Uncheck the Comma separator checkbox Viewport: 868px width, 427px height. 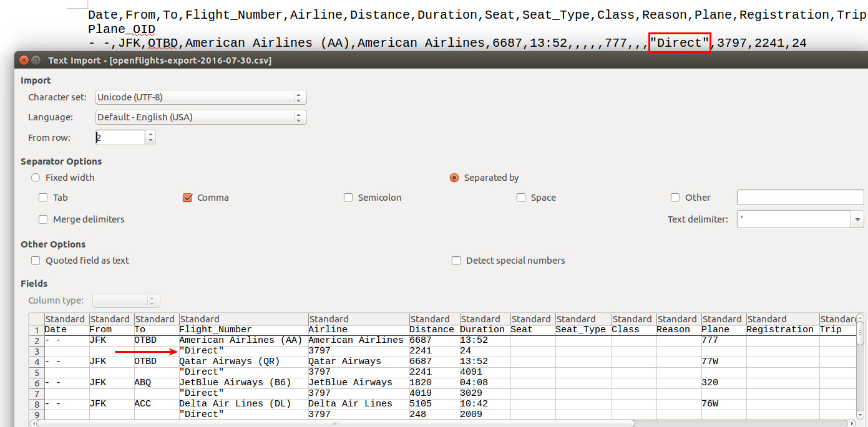click(187, 198)
